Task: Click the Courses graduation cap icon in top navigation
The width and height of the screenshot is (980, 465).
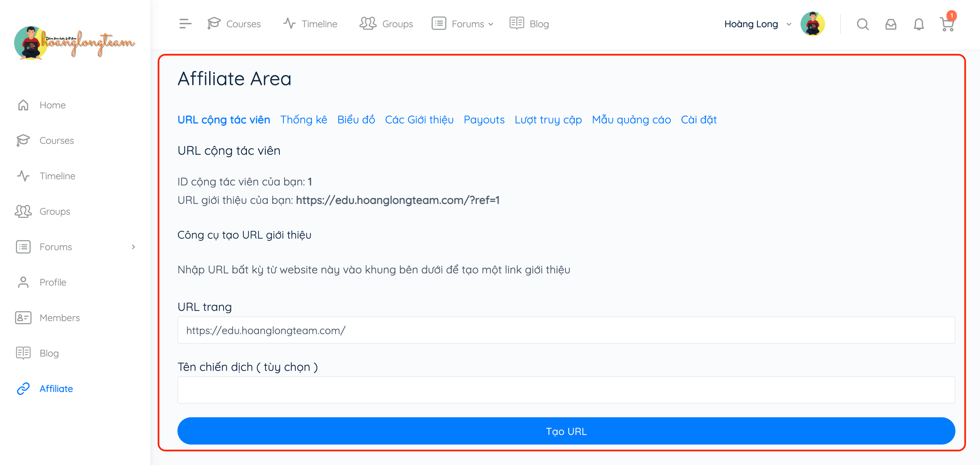Action: 214,23
